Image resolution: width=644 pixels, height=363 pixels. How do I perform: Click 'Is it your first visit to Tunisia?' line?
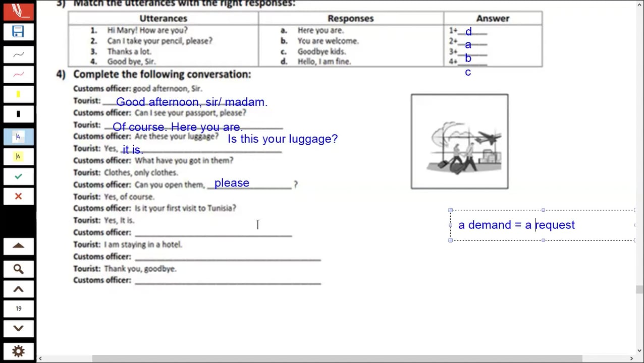tap(185, 208)
